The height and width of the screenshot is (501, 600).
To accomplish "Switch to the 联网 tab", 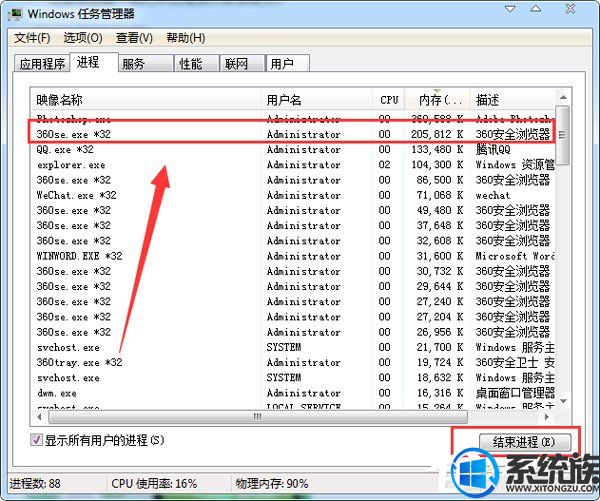I will pos(242,63).
